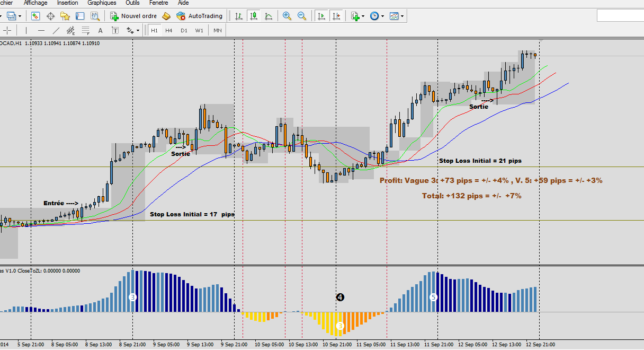Click the 'Entrée --->' chart annotation

point(61,203)
